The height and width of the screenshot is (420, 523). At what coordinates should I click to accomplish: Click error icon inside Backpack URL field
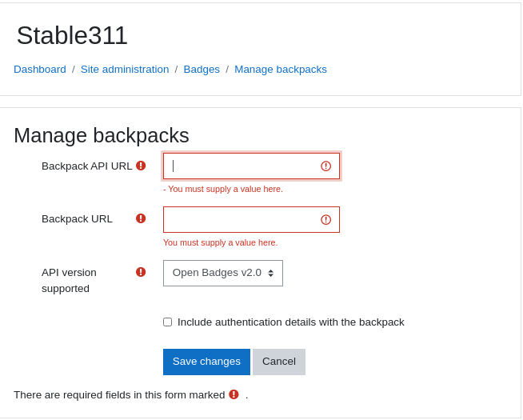coord(325,219)
